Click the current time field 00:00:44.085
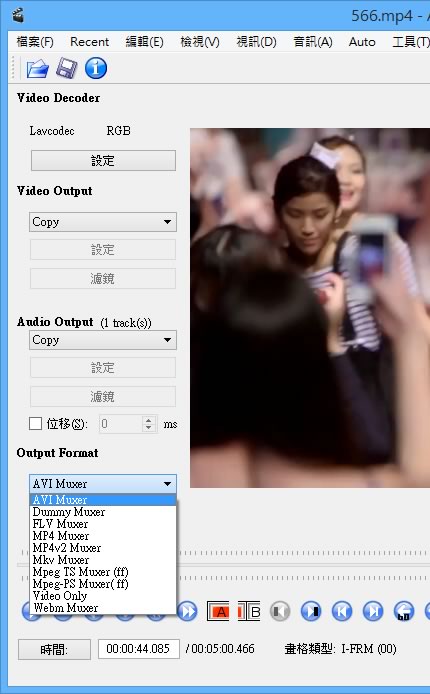The image size is (430, 694). point(138,649)
